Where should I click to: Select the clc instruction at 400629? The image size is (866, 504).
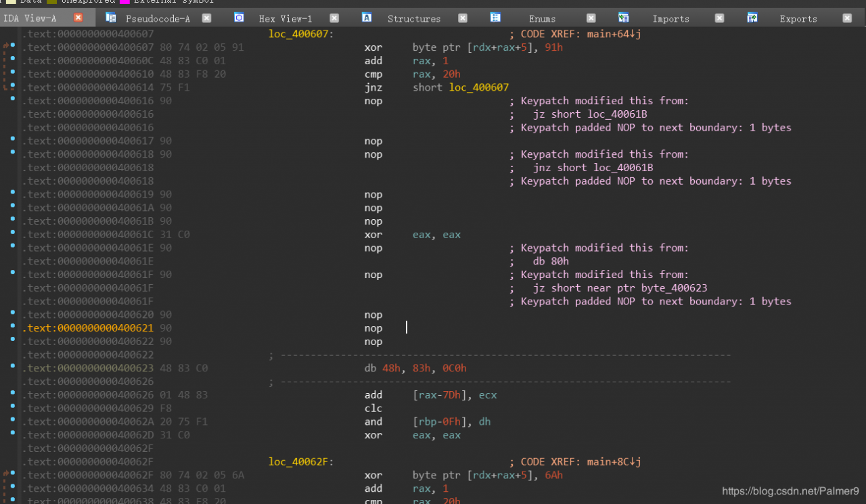(373, 409)
